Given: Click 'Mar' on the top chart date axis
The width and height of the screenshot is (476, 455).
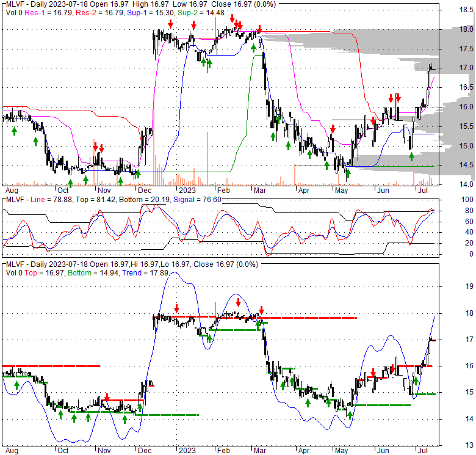Looking at the screenshot, I should [260, 191].
